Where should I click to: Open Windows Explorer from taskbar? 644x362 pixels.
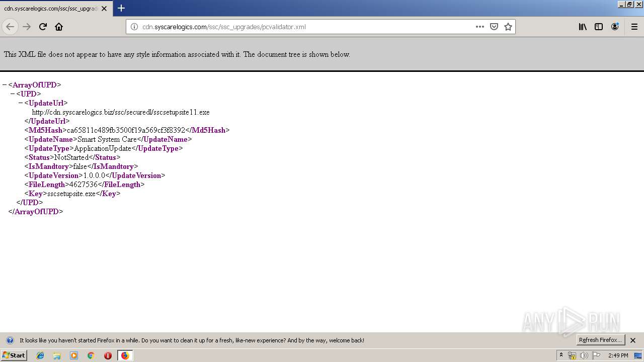click(x=57, y=355)
